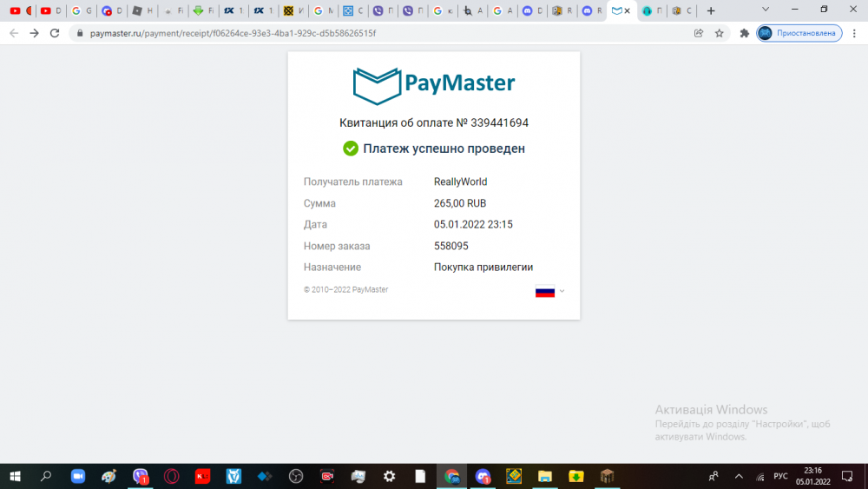Click the Russian flag language icon
The height and width of the screenshot is (489, 868).
[545, 291]
